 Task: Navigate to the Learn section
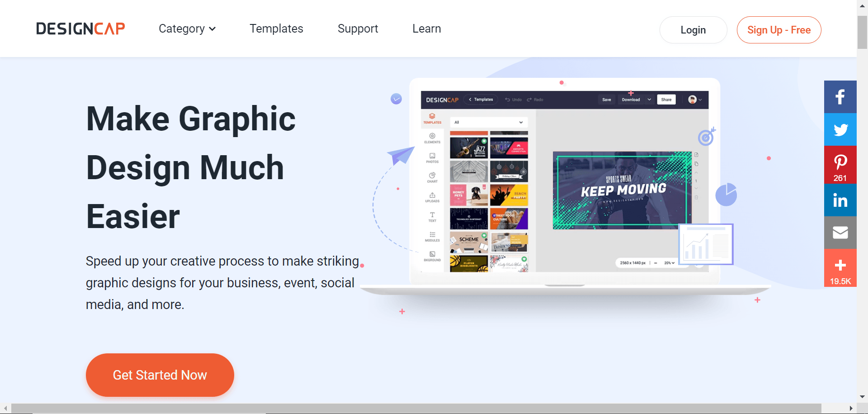[x=426, y=29]
